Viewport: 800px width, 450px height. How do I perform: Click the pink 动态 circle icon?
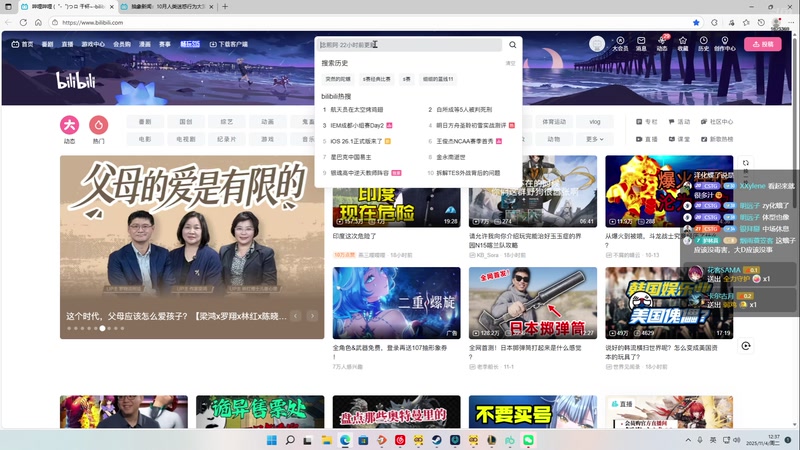pos(69,125)
